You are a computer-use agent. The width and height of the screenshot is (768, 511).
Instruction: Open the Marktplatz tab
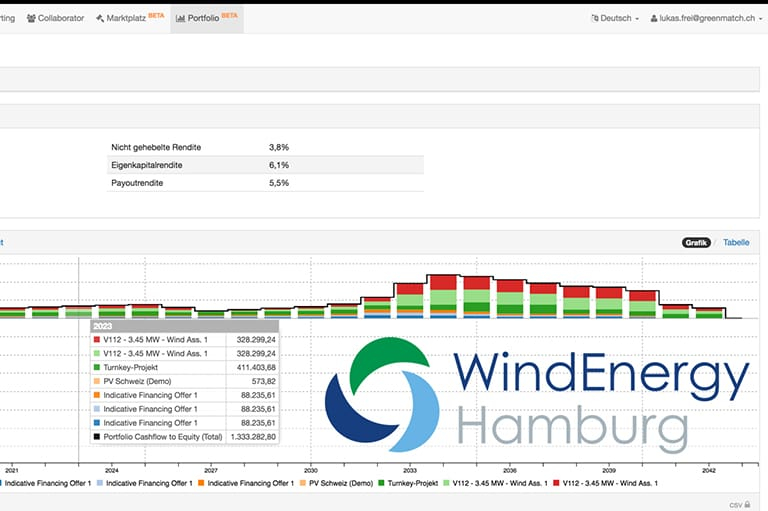coord(130,18)
